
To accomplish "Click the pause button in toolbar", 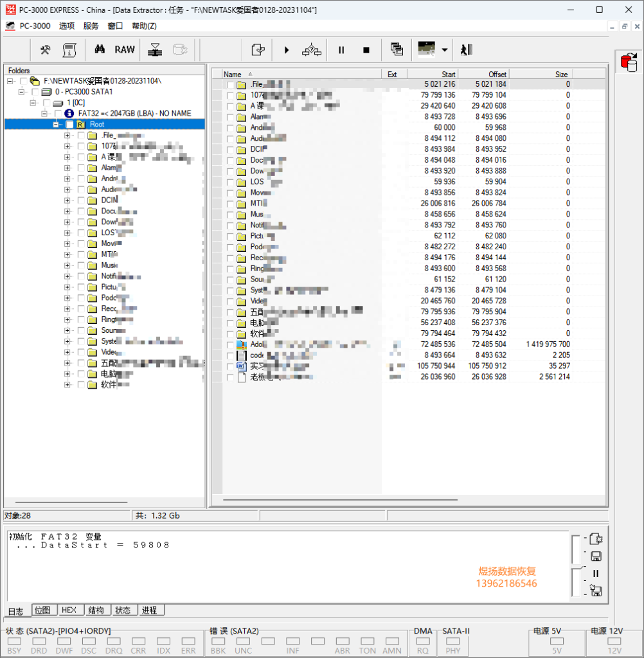I will pos(341,50).
